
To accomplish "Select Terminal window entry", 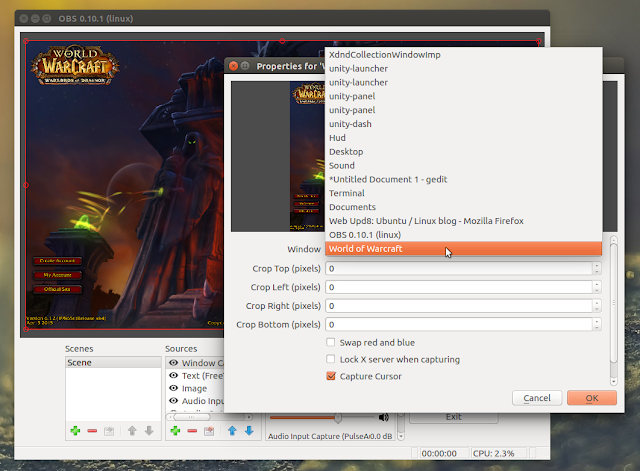I will pos(463,193).
